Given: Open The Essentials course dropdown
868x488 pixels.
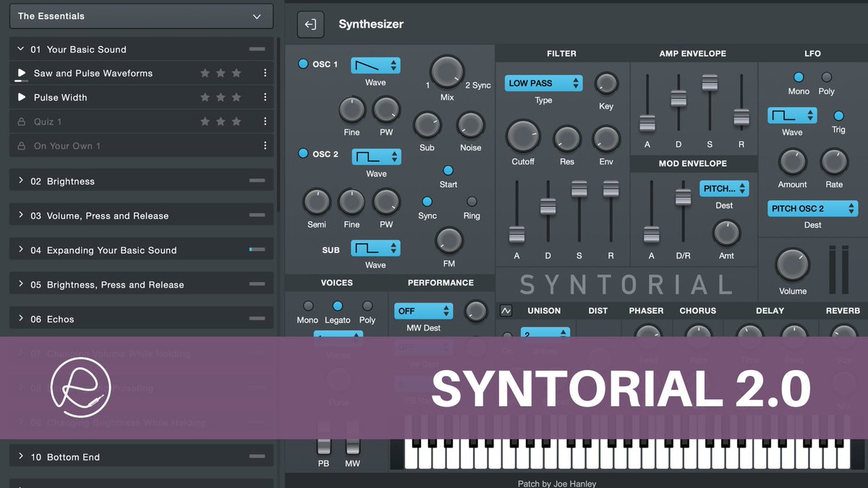Looking at the screenshot, I should [x=141, y=16].
